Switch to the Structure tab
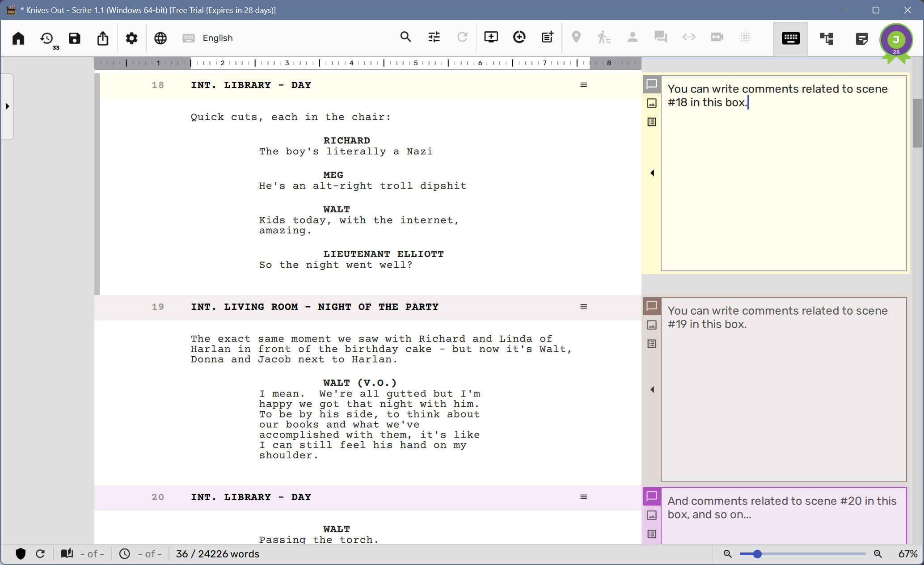The image size is (924, 565). pyautogui.click(x=826, y=38)
